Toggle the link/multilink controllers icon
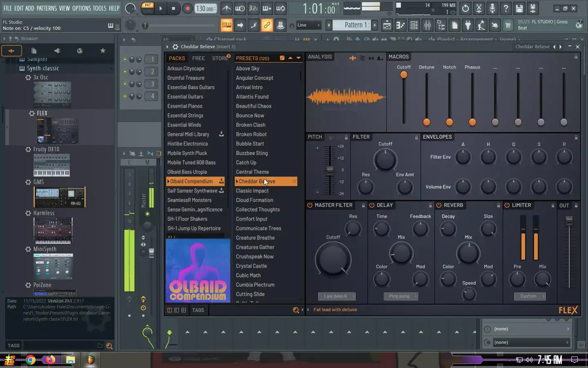Screen dimensions: 588x368 click(267, 25)
